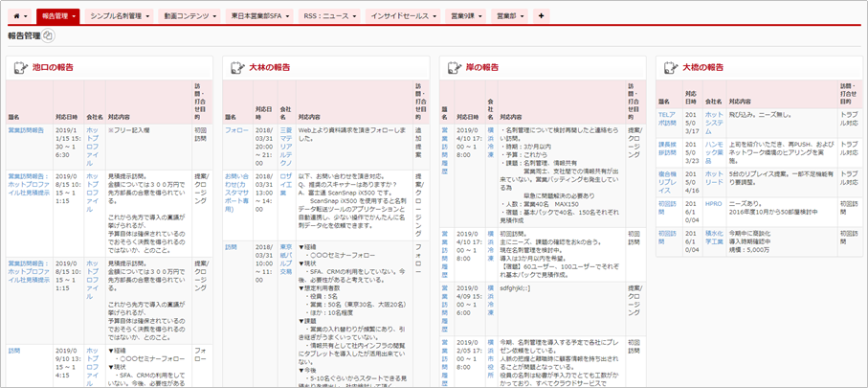Open the 東日本営業部SFA tab
The height and width of the screenshot is (388, 868).
pos(260,16)
